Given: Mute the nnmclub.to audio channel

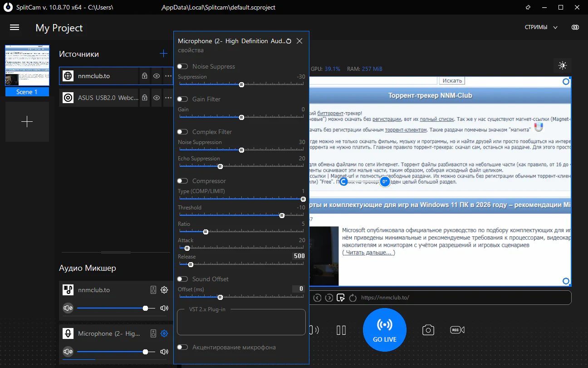Looking at the screenshot, I should [68, 308].
